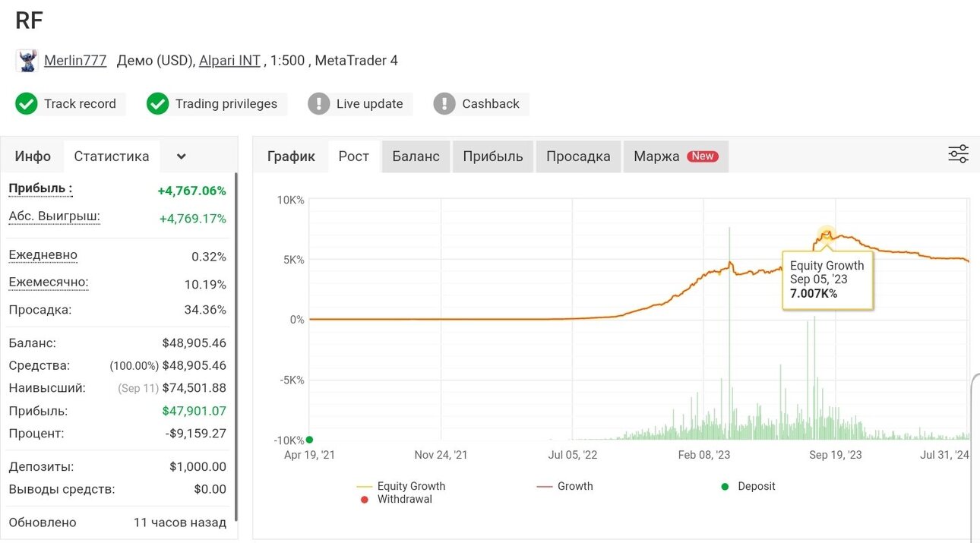Image resolution: width=980 pixels, height=543 pixels.
Task: Click the Ежедневно label
Action: 43,255
